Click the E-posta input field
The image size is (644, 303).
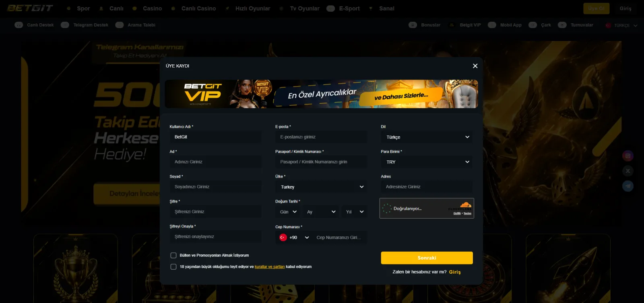pos(321,137)
